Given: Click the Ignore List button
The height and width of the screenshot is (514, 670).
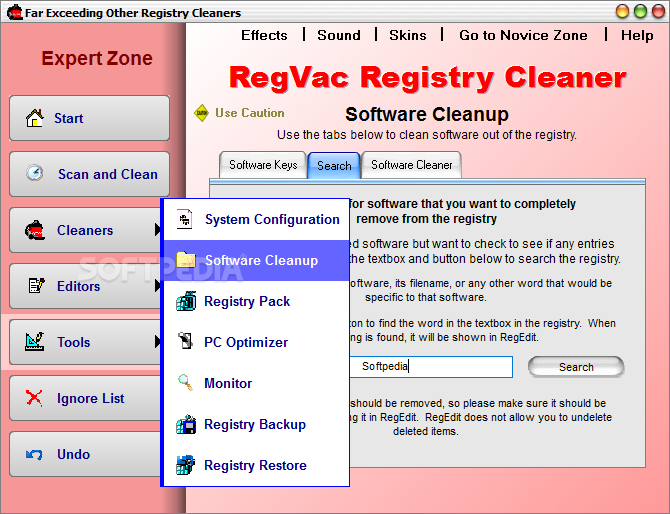Looking at the screenshot, I should point(85,398).
